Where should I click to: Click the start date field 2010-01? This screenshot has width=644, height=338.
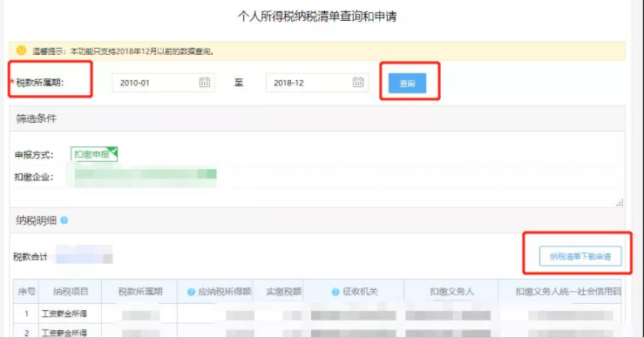[x=163, y=83]
